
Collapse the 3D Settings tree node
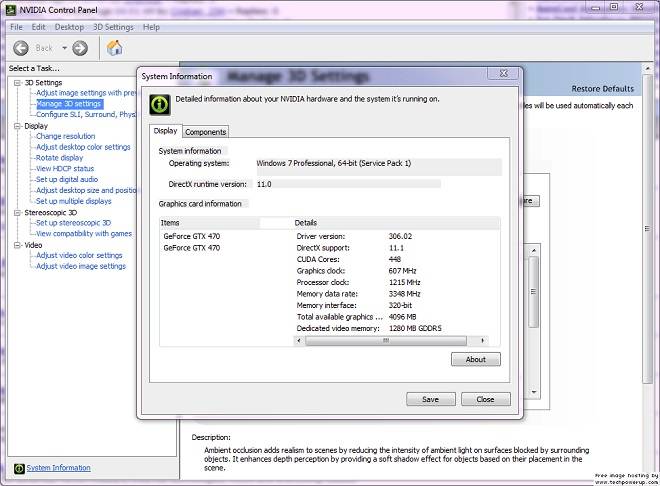17,83
